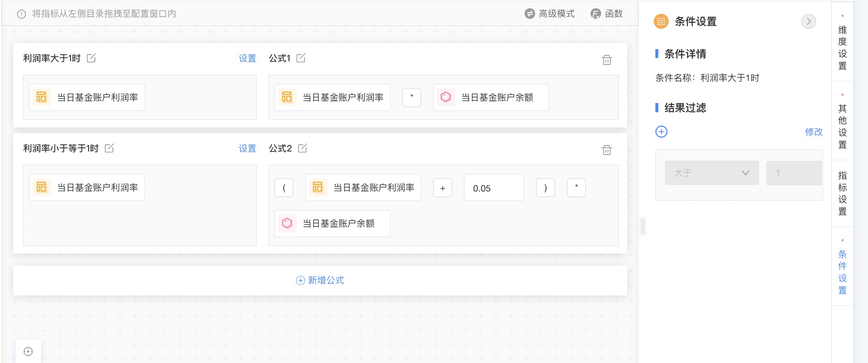This screenshot has height=363, width=868.
Task: Click the multiply operator in 公式2
Action: click(576, 188)
